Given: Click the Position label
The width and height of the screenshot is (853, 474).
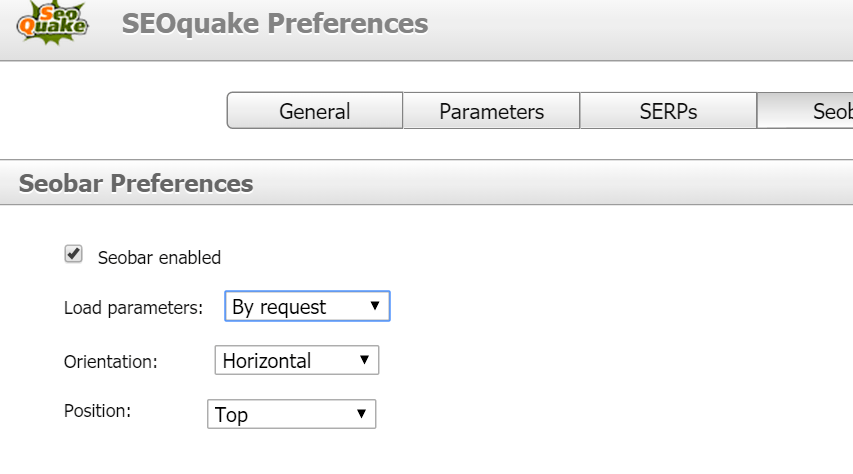Looking at the screenshot, I should pos(97,411).
